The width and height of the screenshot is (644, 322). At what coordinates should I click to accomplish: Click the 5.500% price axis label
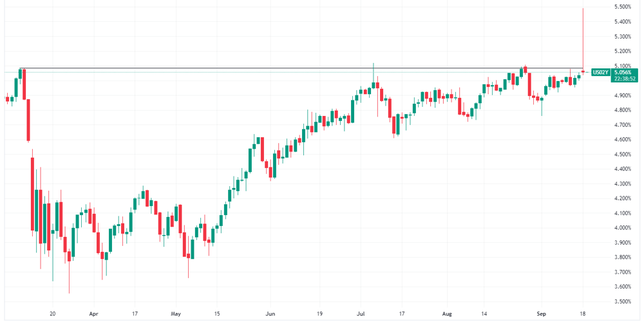pos(623,7)
